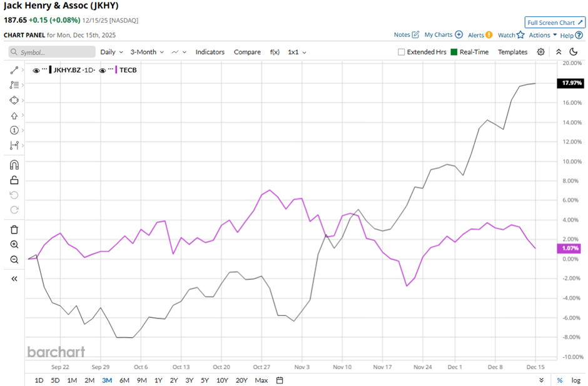This screenshot has width=588, height=386.
Task: Open the Compare menu
Action: click(x=247, y=52)
